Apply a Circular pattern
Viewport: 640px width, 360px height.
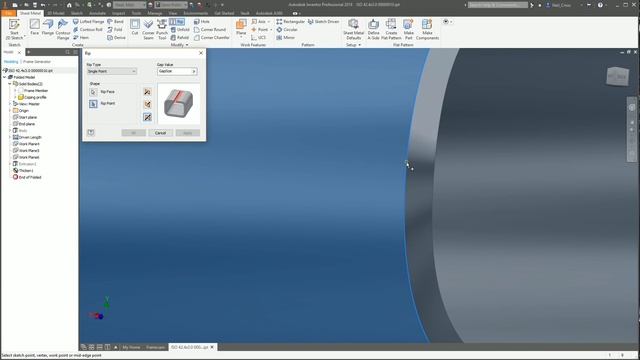287,29
